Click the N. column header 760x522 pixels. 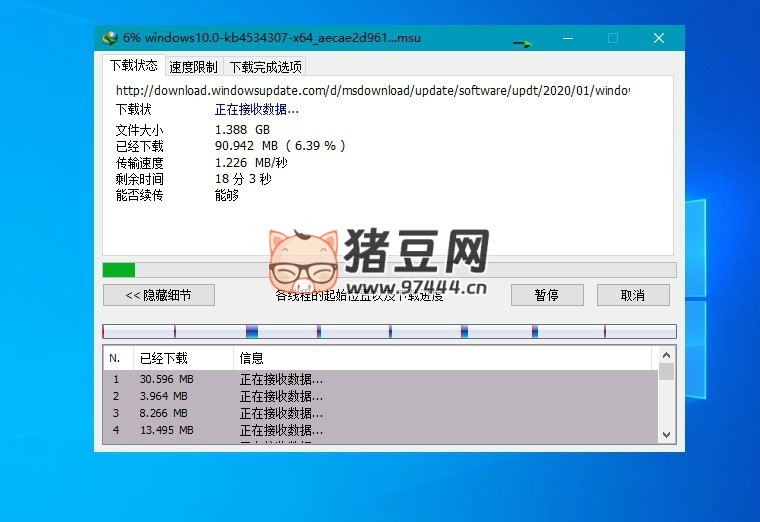116,358
